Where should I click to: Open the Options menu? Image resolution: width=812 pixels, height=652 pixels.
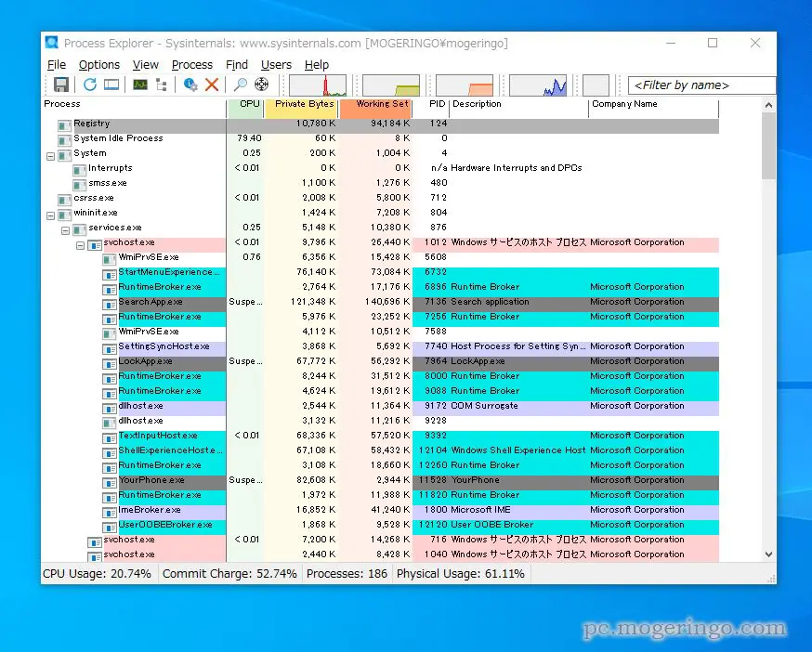[99, 65]
